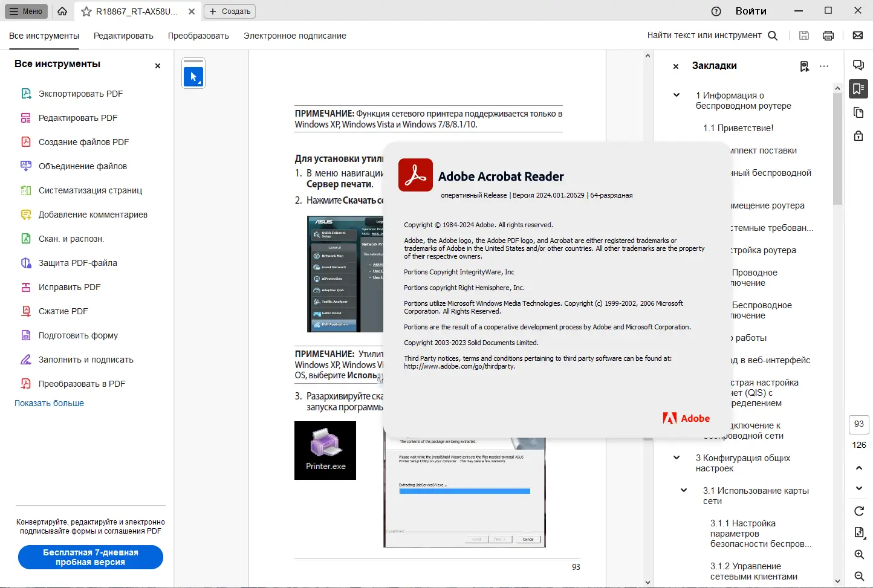
Task: Open Добавление комментариев tool
Action: click(x=93, y=215)
